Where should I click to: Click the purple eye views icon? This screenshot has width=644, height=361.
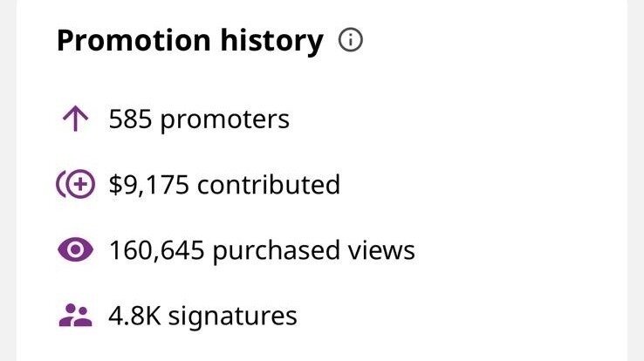(74, 250)
